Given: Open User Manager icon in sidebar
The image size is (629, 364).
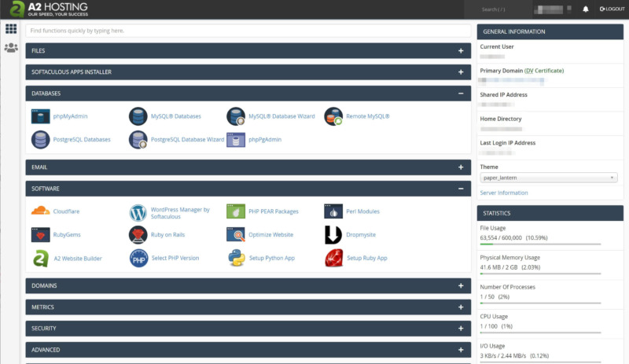Looking at the screenshot, I should point(11,48).
